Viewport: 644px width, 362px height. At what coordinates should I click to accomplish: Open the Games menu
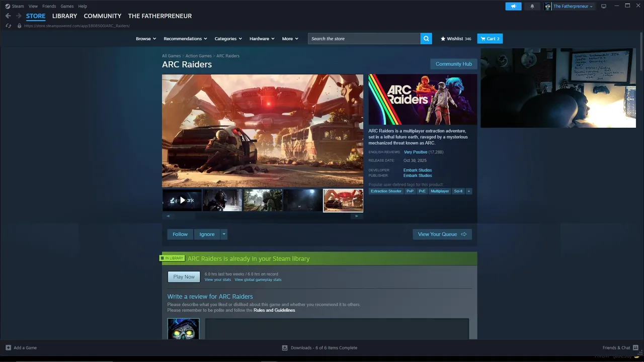[x=67, y=6]
